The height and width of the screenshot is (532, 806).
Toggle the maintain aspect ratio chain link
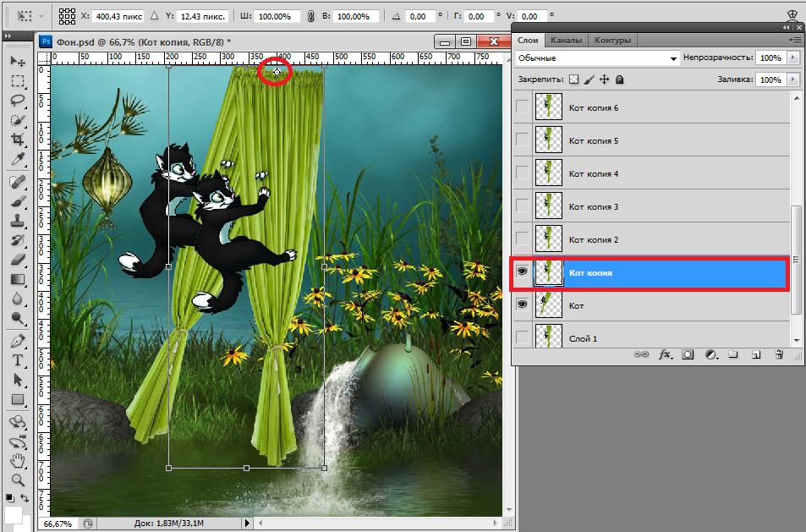coord(310,16)
